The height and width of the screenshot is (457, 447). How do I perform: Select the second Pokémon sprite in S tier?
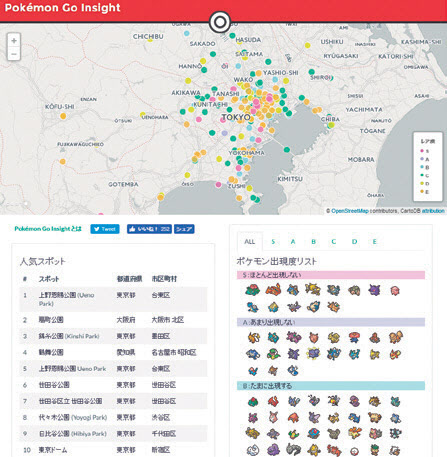click(273, 290)
